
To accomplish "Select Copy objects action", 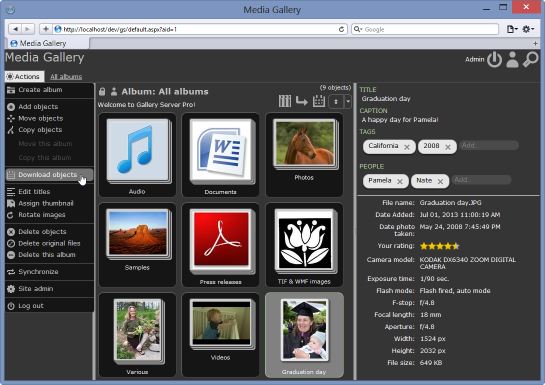I will pos(49,130).
